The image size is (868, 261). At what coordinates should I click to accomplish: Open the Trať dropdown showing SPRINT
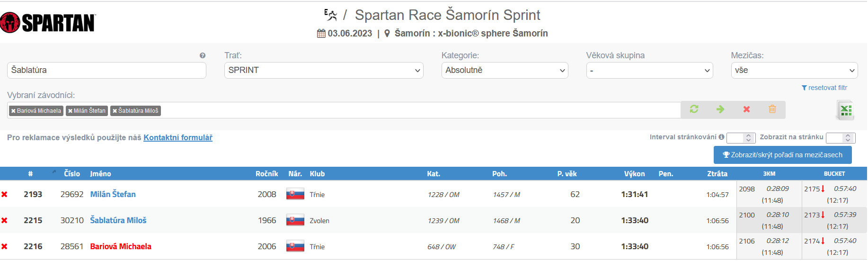point(323,70)
